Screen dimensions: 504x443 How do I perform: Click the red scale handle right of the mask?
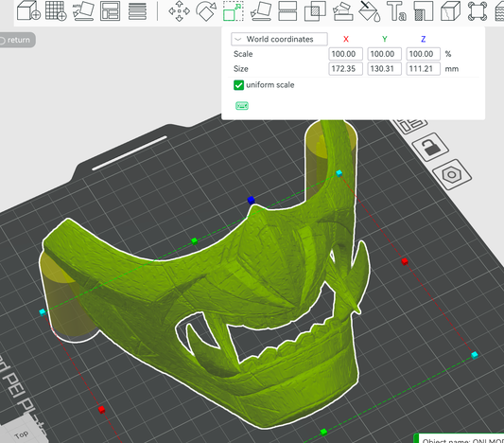[x=405, y=261]
